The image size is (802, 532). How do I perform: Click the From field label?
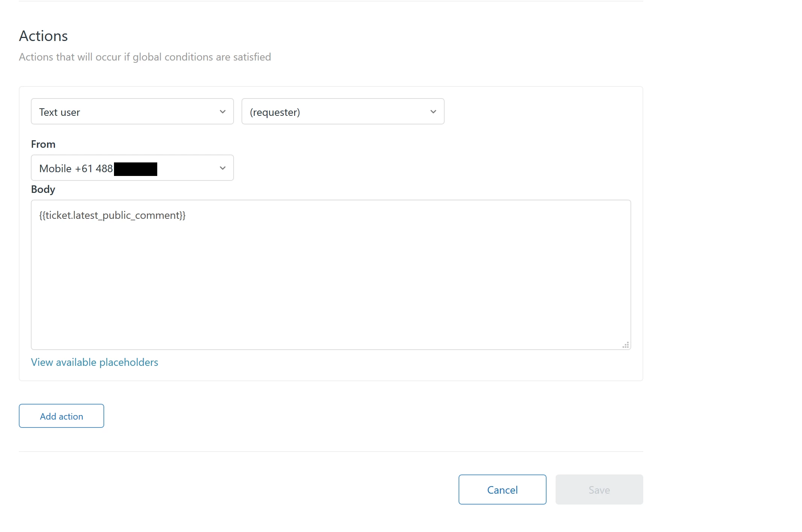point(43,144)
